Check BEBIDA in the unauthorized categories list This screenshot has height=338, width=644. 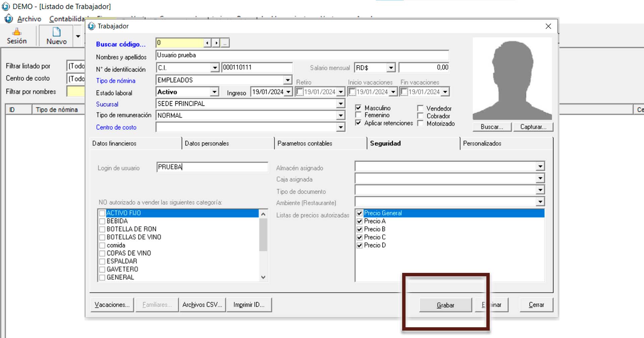pos(102,221)
